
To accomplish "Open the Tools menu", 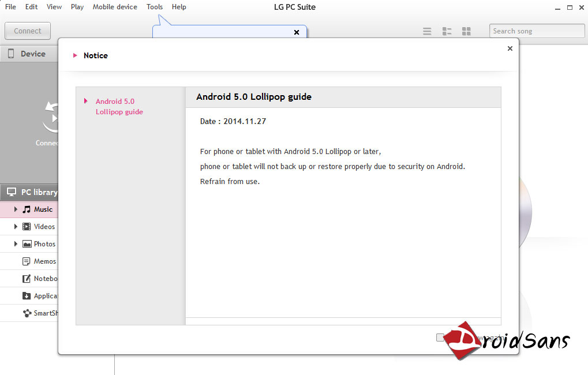I will (153, 7).
